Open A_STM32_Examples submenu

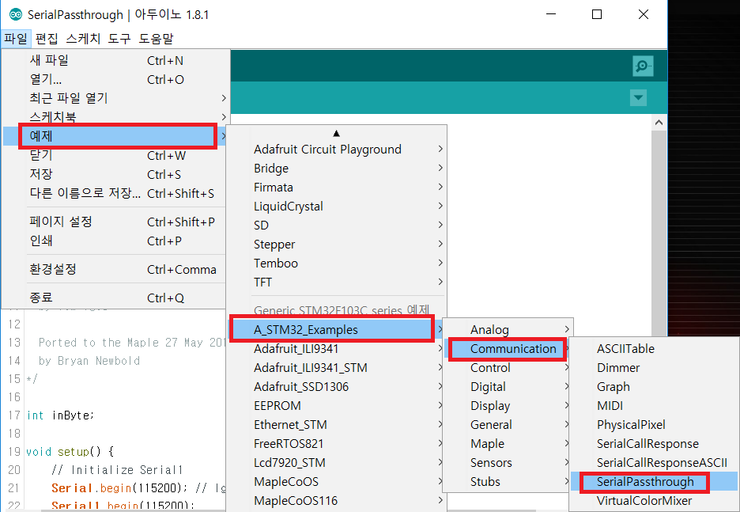(336, 329)
